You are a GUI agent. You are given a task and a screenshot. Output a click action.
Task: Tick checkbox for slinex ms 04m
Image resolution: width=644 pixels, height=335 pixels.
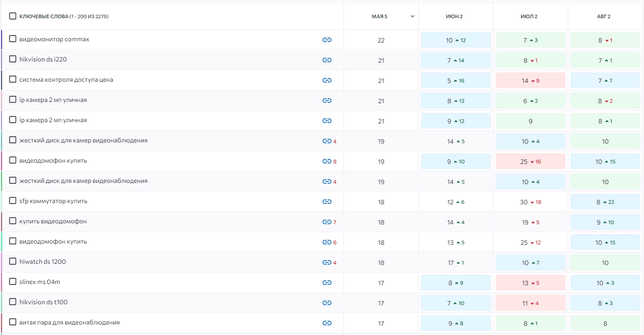click(13, 282)
